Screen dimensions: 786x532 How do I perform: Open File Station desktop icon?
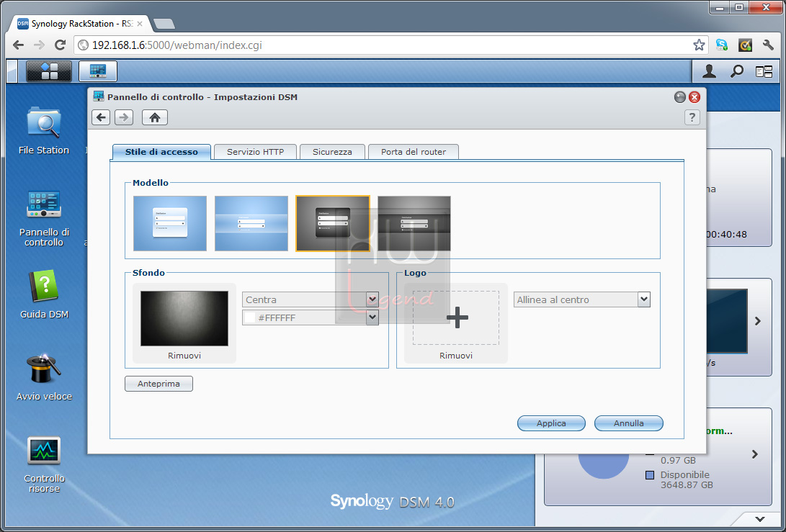(x=44, y=131)
